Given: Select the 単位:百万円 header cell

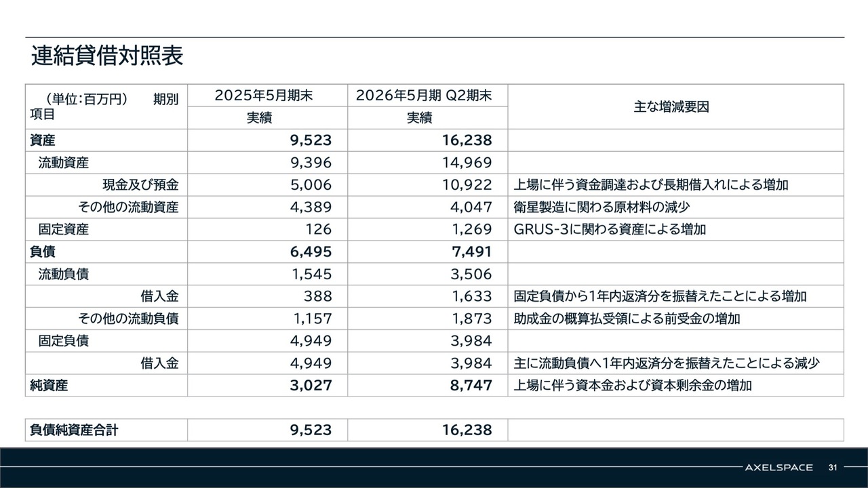Looking at the screenshot, I should pos(83,99).
